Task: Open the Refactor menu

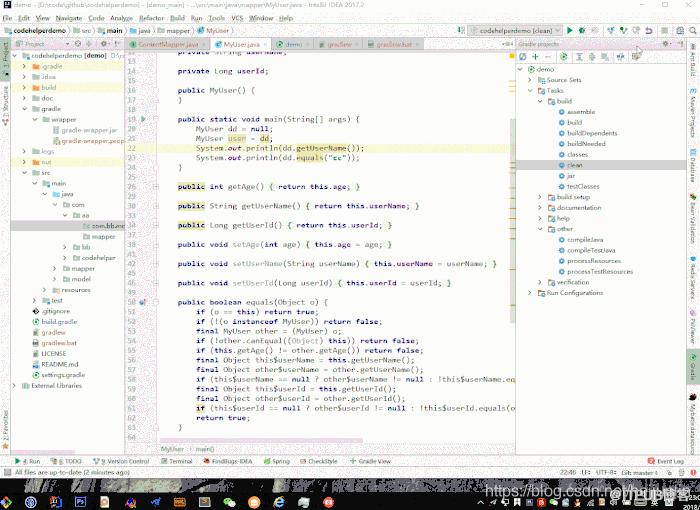Action: coord(151,18)
